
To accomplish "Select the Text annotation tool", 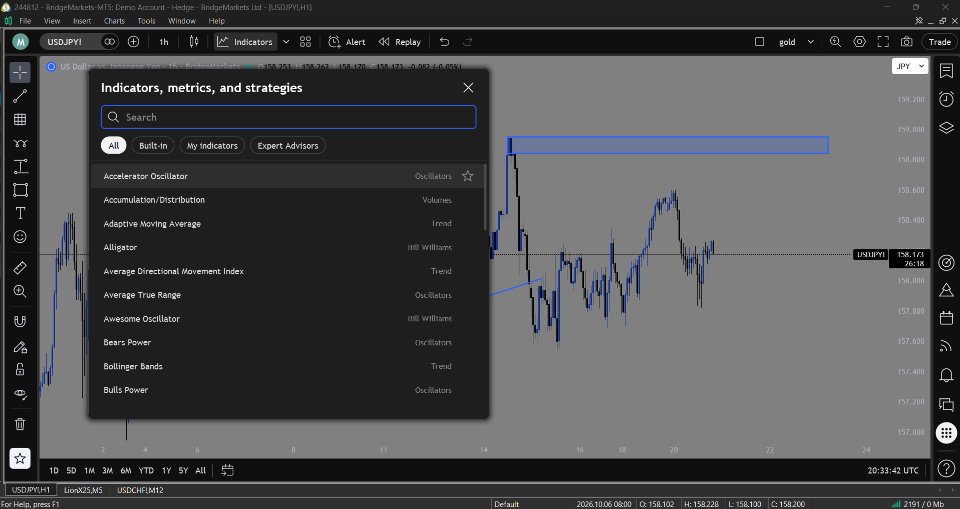I will [x=20, y=213].
